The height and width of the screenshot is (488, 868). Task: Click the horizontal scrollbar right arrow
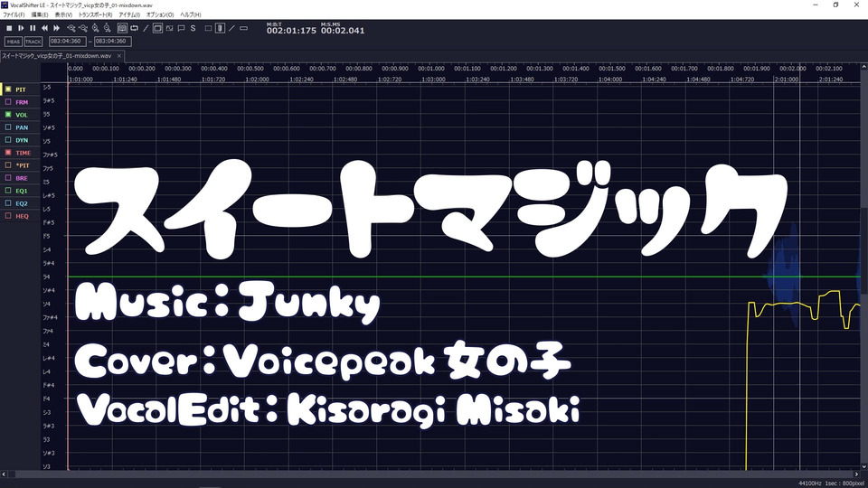(x=857, y=474)
